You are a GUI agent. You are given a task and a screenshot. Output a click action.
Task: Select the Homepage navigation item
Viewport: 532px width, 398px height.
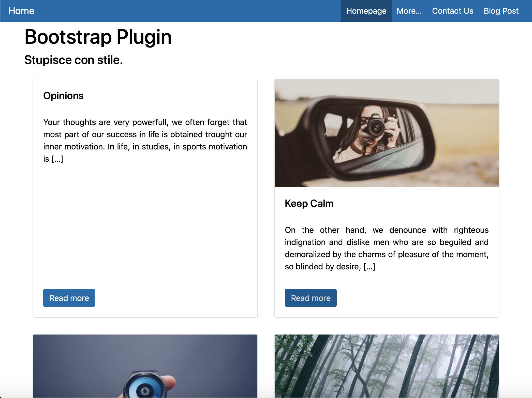366,11
